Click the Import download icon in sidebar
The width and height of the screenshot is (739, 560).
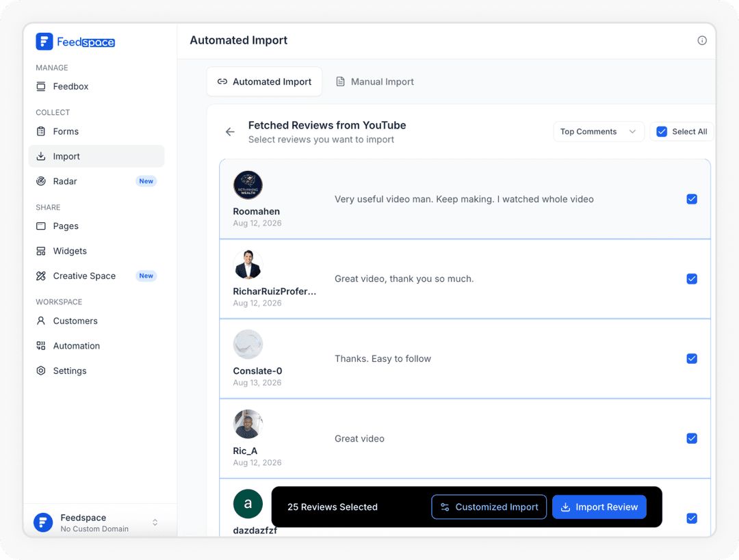(41, 156)
